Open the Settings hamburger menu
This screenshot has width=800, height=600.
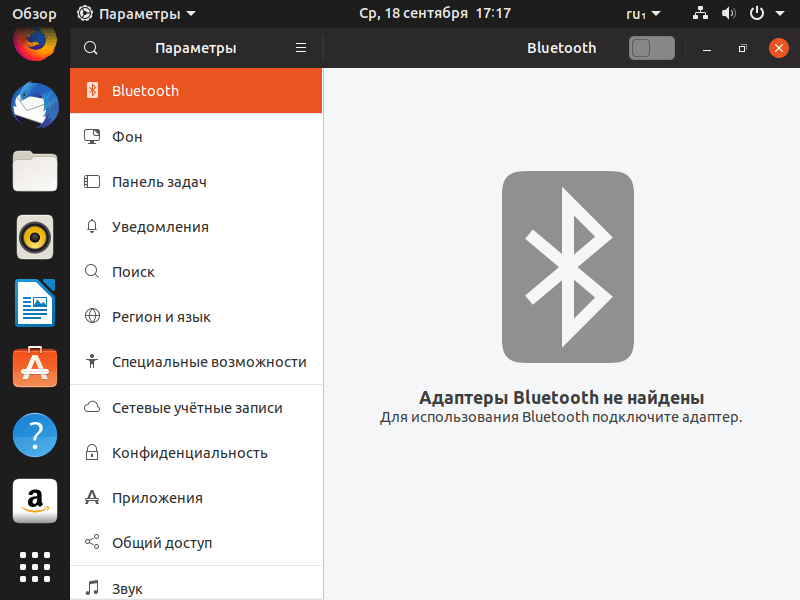click(x=301, y=48)
